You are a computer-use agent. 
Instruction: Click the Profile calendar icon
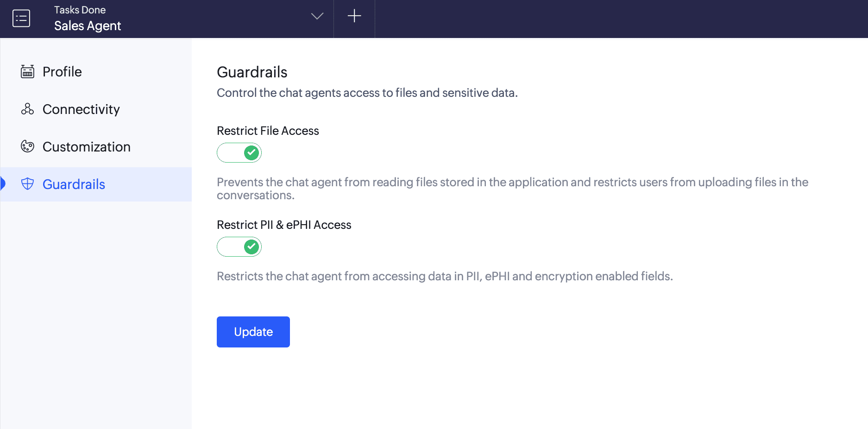(x=27, y=71)
